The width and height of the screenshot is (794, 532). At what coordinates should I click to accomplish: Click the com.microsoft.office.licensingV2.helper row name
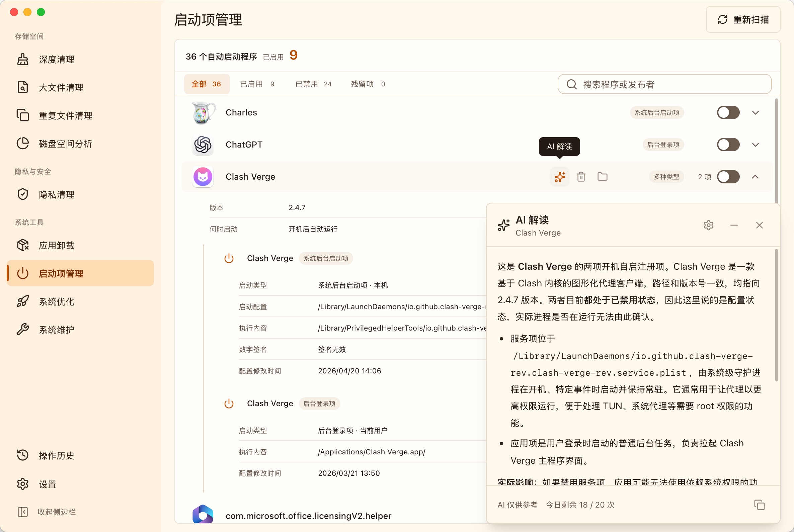[x=308, y=516]
